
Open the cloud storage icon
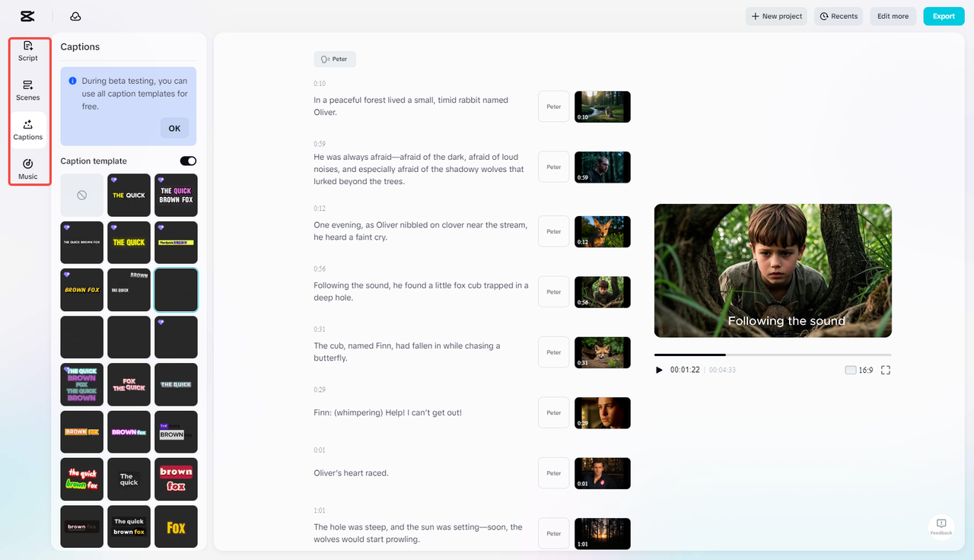75,16
